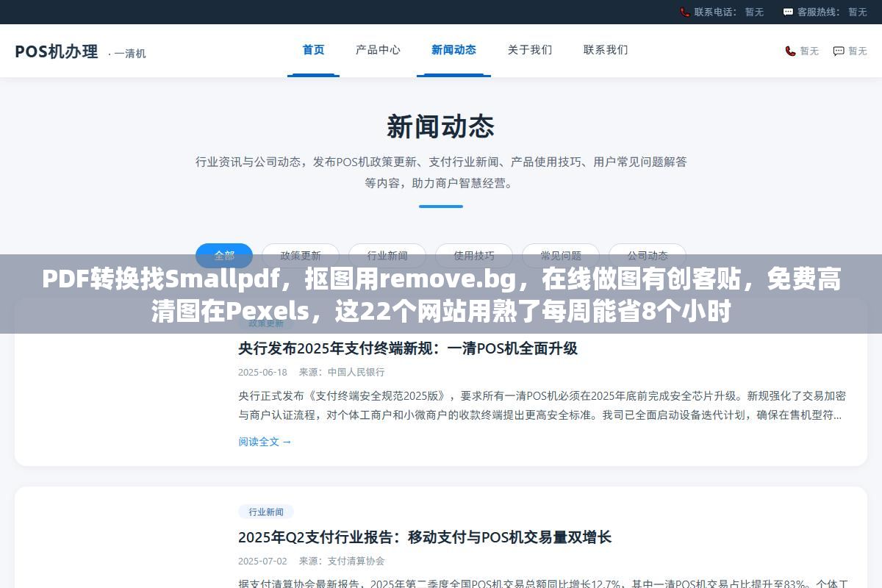Open the 联系我们 page
The width and height of the screenshot is (882, 588).
(x=606, y=50)
